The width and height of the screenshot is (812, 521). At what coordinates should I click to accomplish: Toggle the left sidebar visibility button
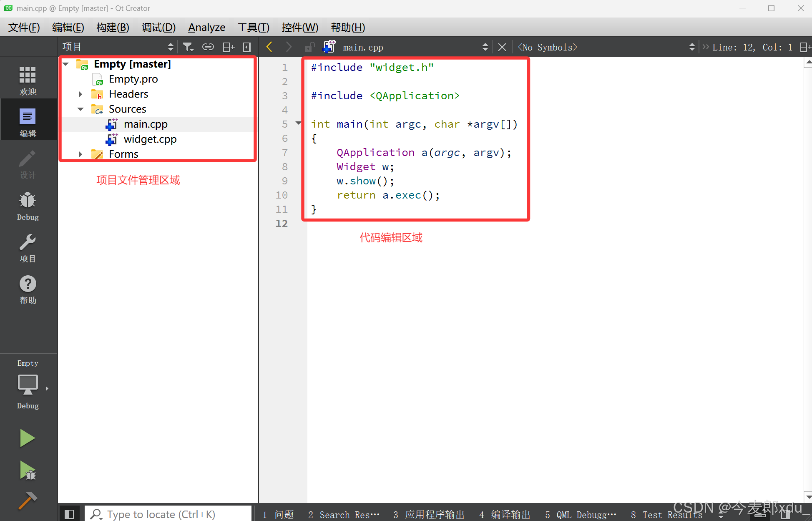(69, 514)
